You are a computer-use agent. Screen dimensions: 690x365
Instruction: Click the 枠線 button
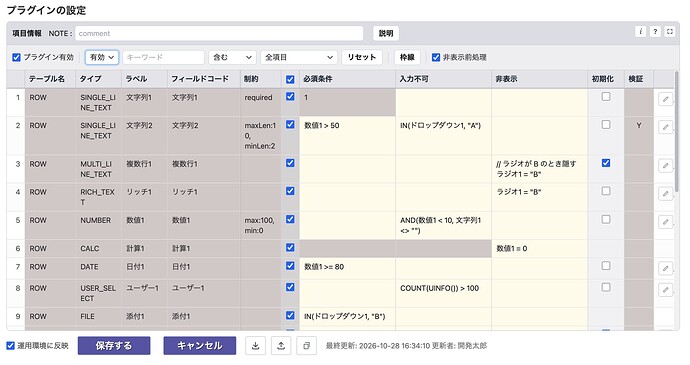point(407,57)
